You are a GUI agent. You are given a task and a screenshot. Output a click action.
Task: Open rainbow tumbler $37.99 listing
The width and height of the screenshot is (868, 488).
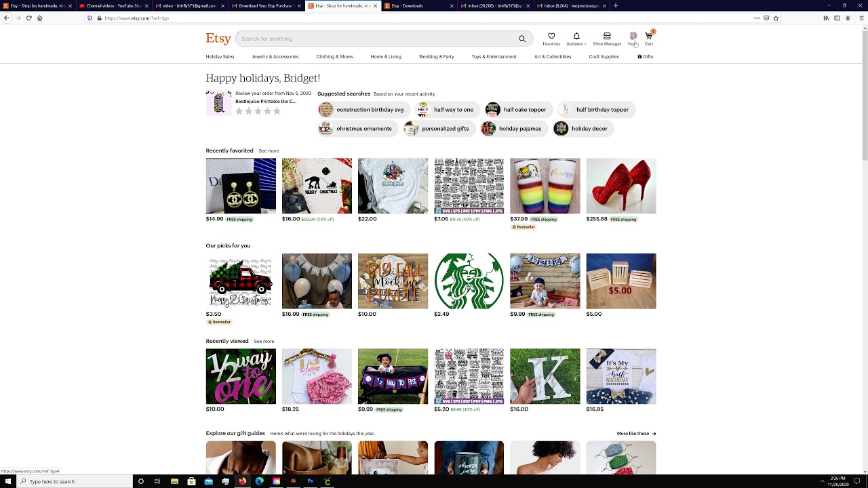[545, 186]
